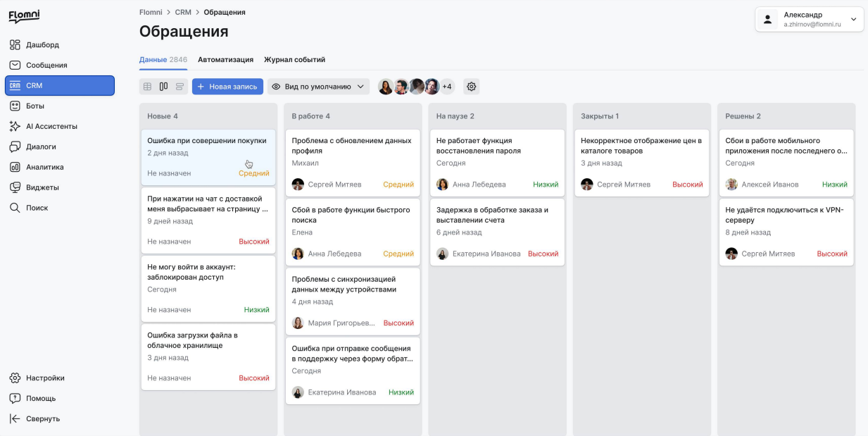Switch to Журнал событий tab
Viewport: 868px width, 436px height.
(294, 60)
